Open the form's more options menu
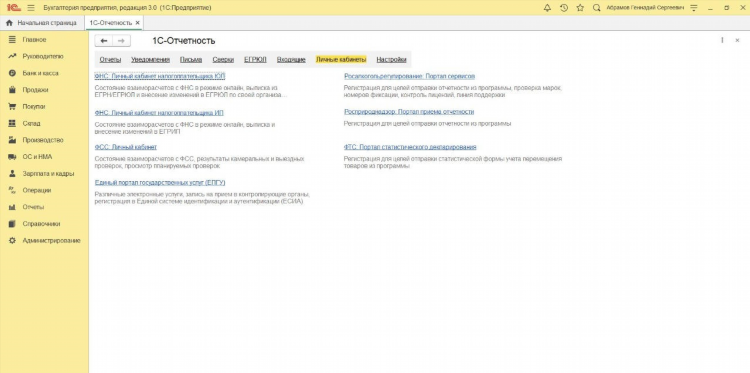 pos(722,41)
